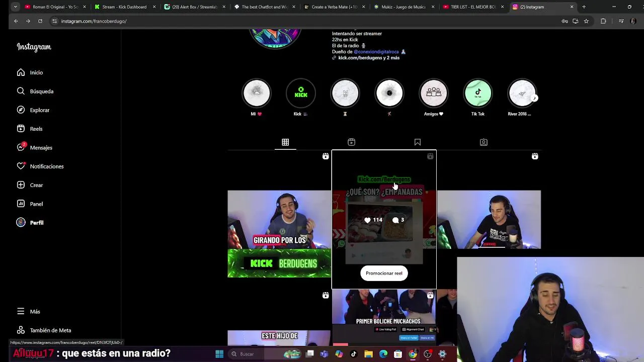
Task: Open the 'ESTE HIJO DE' reel
Action: coord(279,318)
